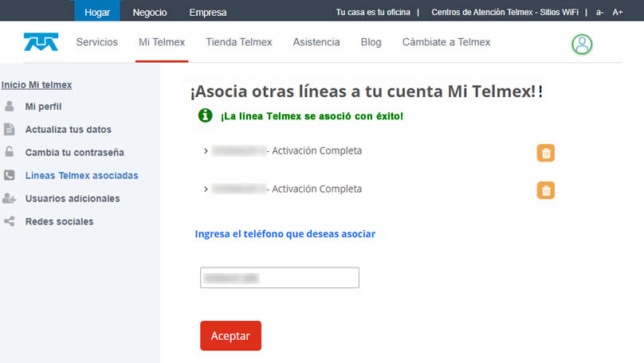Open the Asistencia menu
The image size is (644, 363).
pos(316,42)
